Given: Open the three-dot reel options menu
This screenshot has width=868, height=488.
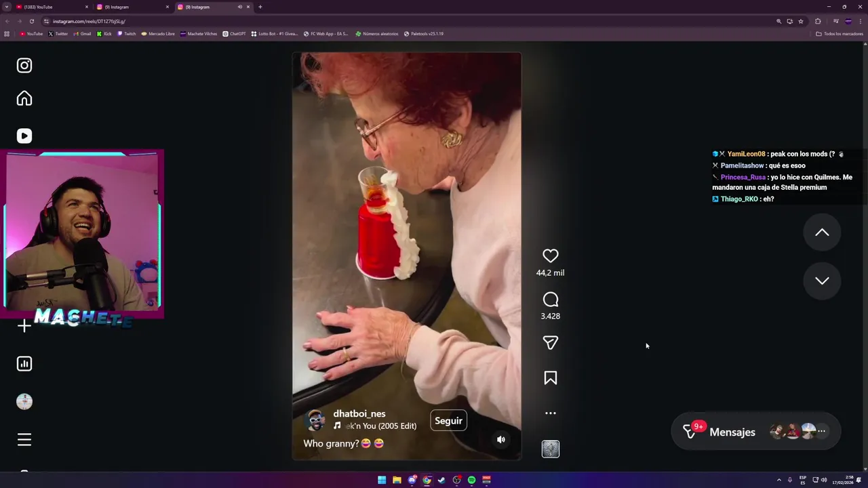Looking at the screenshot, I should click(551, 413).
